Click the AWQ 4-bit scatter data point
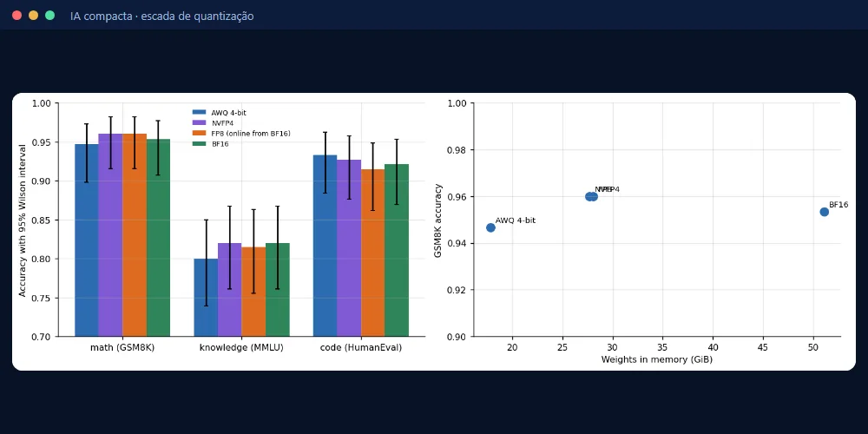Screen dimensions: 868x434 [490, 227]
